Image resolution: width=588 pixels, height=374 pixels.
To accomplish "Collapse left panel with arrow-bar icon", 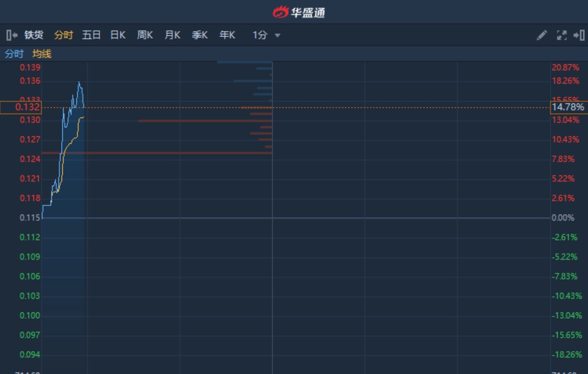I will point(12,35).
